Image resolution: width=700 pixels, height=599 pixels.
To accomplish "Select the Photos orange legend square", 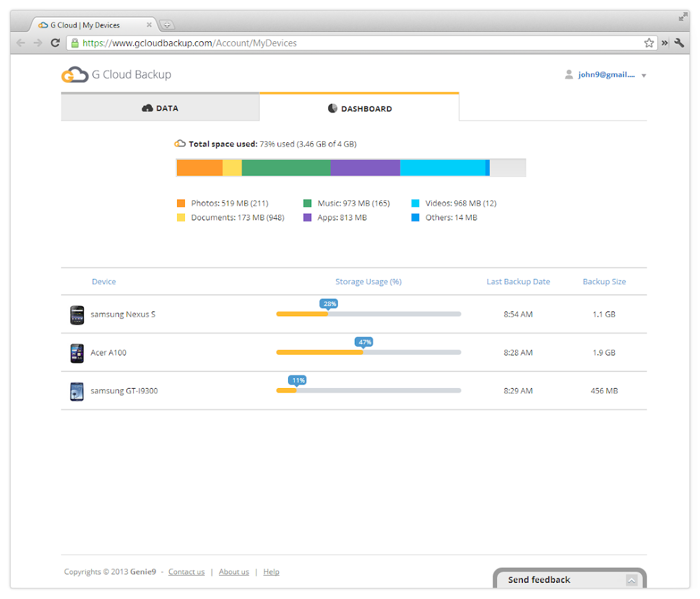I will pyautogui.click(x=180, y=203).
